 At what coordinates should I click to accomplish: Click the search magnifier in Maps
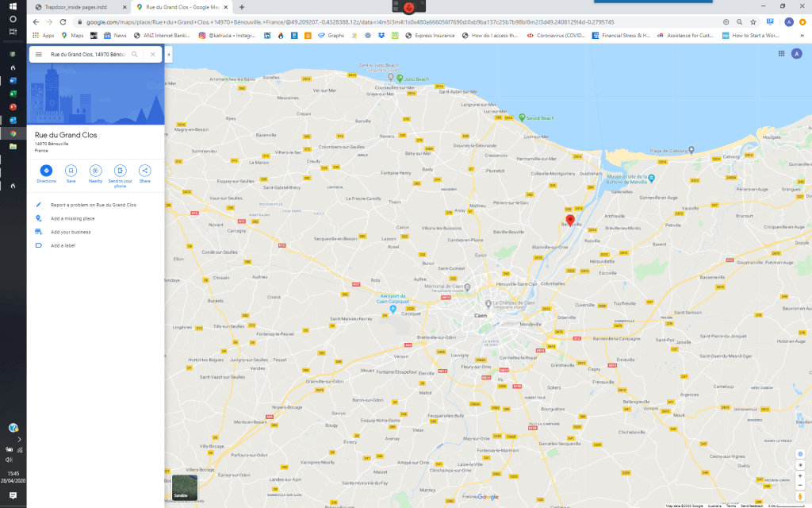135,54
